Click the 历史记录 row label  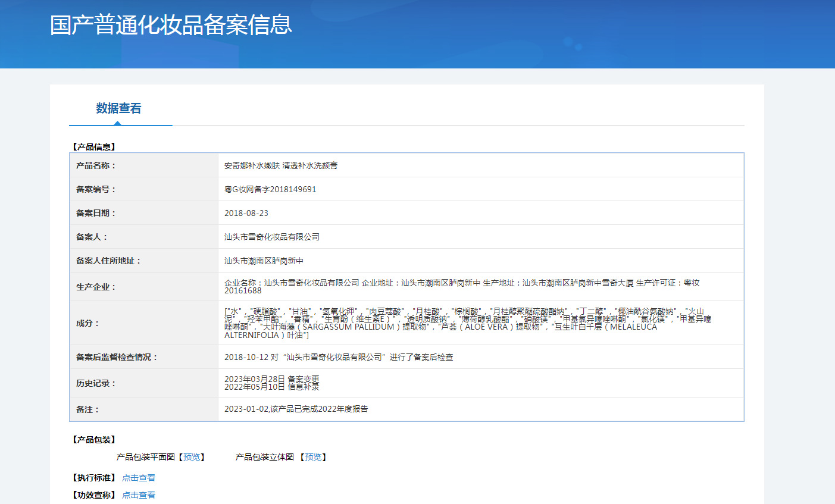point(96,383)
